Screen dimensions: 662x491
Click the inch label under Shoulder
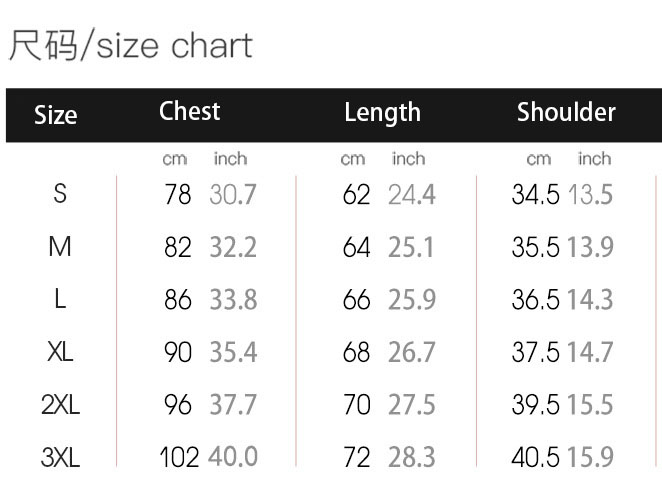[594, 159]
